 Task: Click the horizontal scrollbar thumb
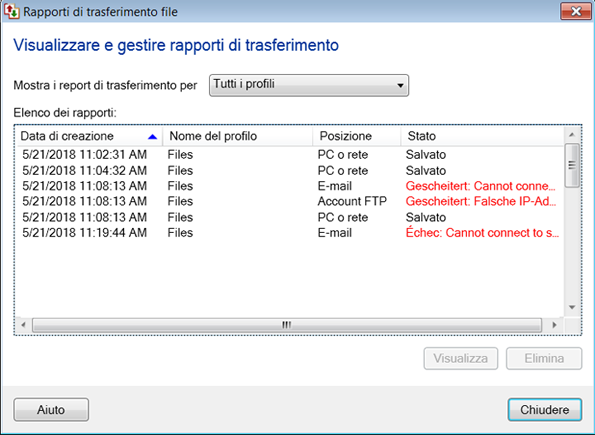coord(287,325)
